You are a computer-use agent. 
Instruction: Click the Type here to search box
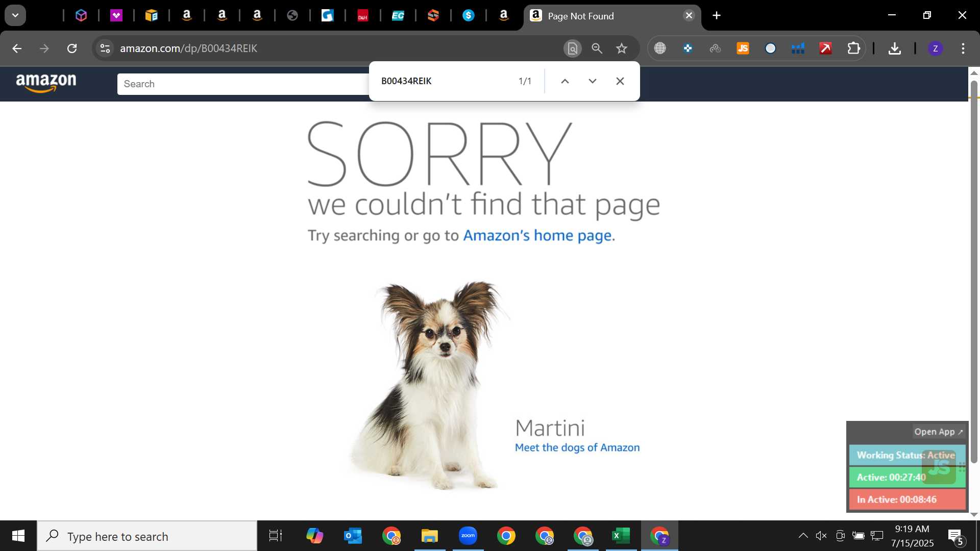click(148, 536)
